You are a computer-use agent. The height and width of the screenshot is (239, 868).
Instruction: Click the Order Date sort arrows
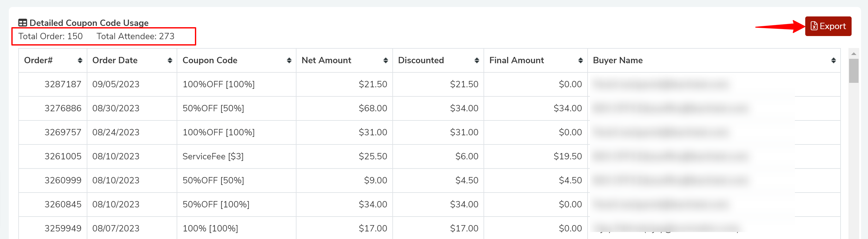[x=170, y=60]
